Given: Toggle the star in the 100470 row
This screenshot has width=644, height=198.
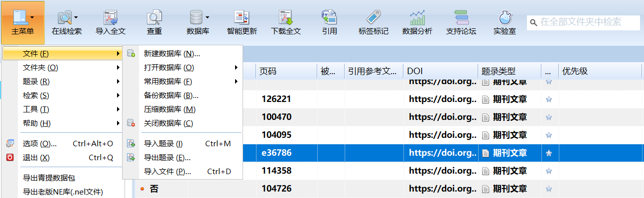Looking at the screenshot, I should [x=549, y=117].
